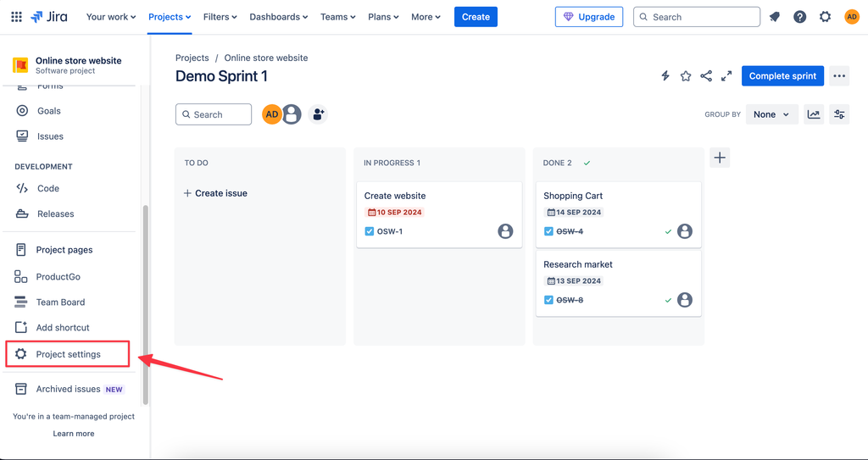Image resolution: width=868 pixels, height=460 pixels.
Task: Click the add column plus icon
Action: pos(720,158)
